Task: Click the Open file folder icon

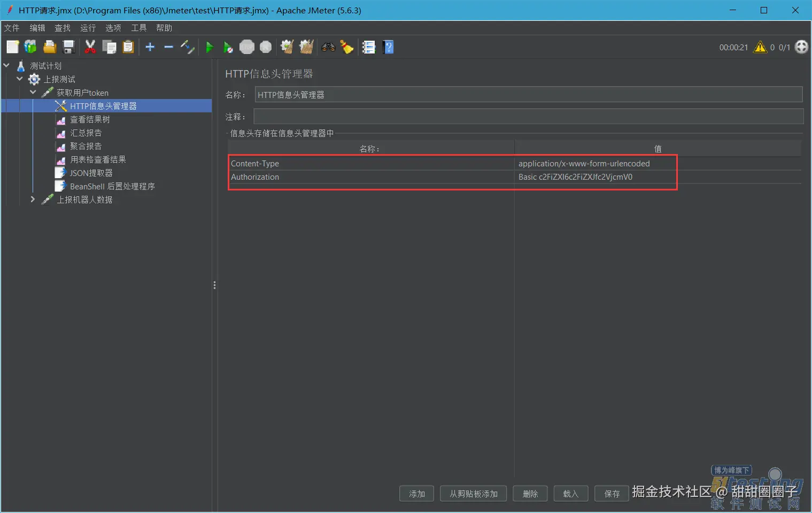Action: pyautogui.click(x=50, y=47)
